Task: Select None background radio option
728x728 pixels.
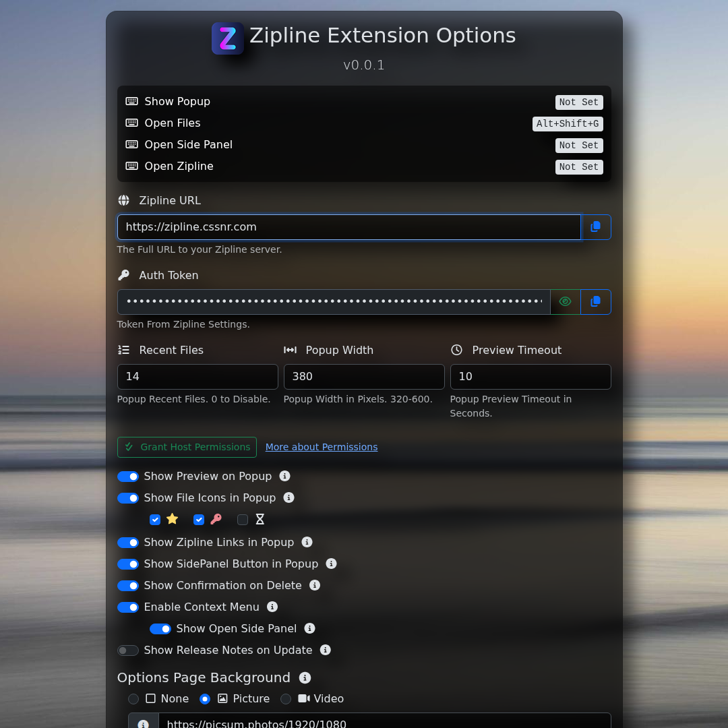Action: pos(133,699)
